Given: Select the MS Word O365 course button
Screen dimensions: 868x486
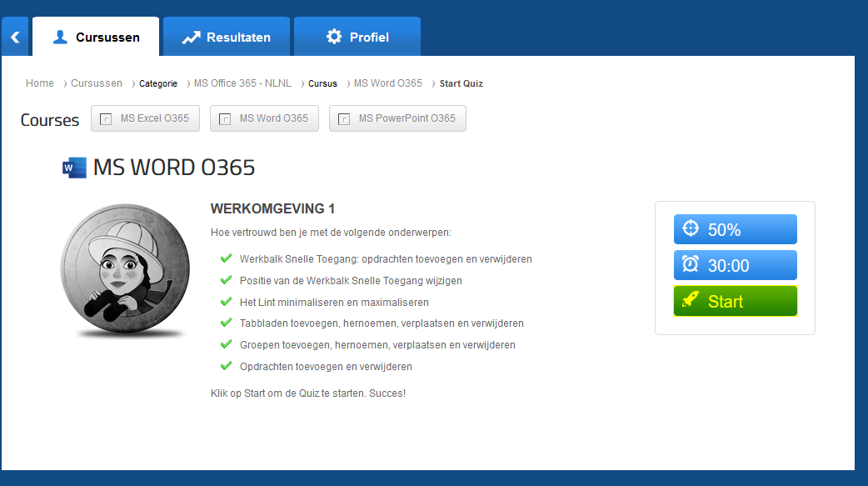Looking at the screenshot, I should (x=264, y=118).
